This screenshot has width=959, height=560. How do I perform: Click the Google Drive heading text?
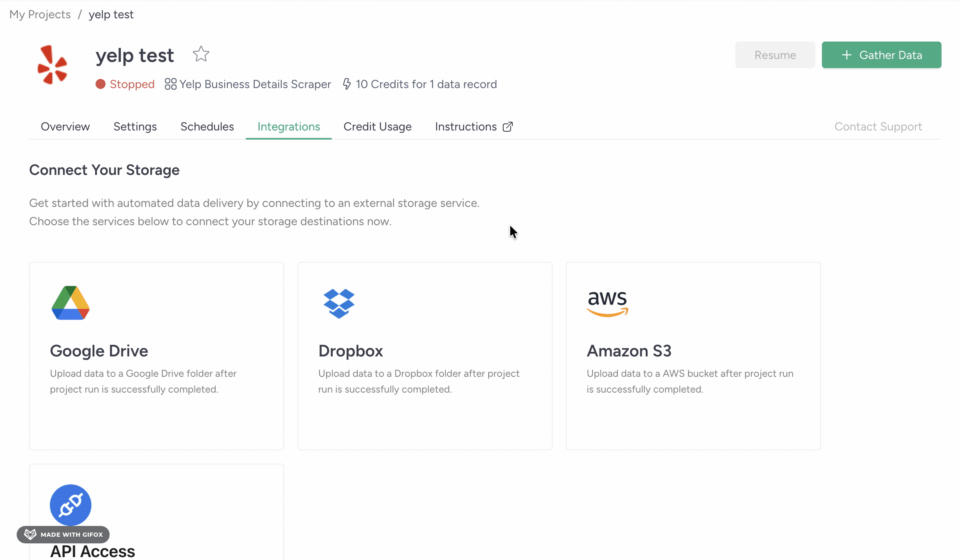pyautogui.click(x=99, y=351)
